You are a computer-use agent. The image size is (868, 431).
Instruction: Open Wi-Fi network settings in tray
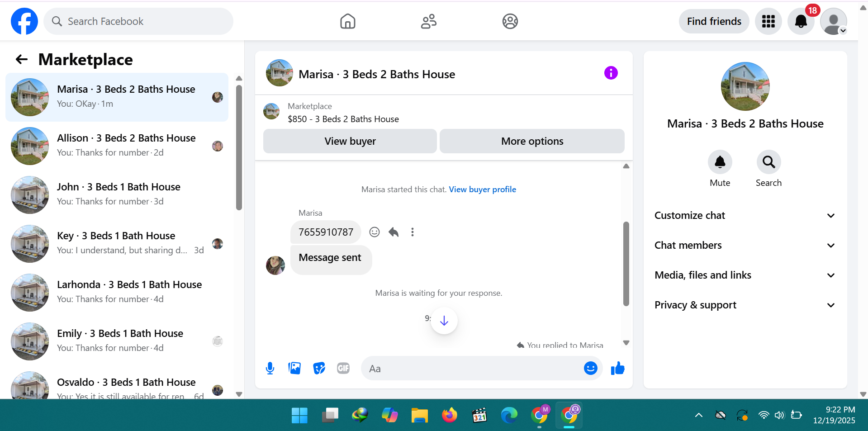(x=764, y=415)
